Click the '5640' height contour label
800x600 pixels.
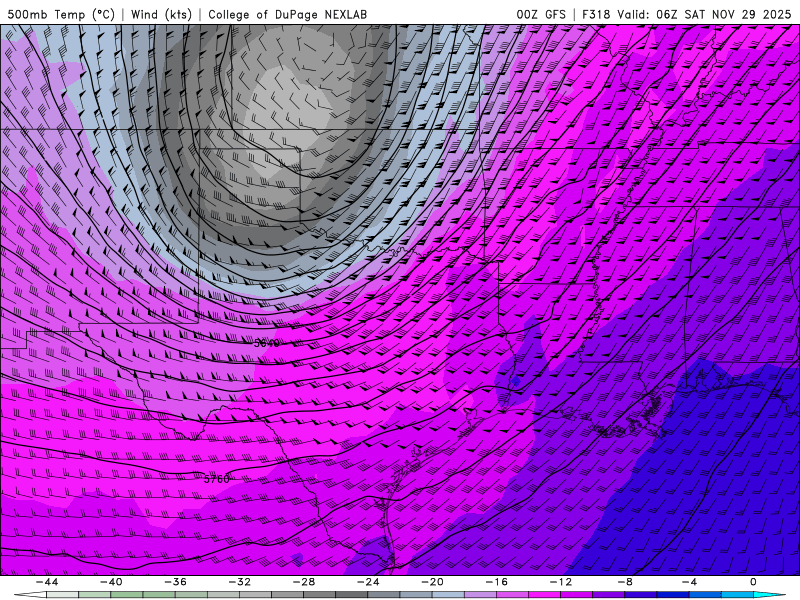pos(267,343)
